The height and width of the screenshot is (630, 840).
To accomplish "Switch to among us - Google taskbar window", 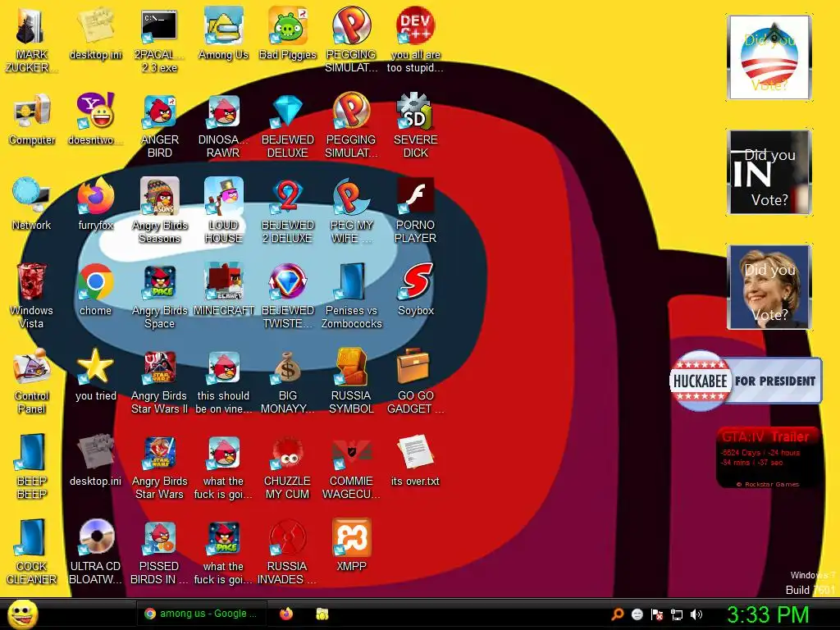I will click(x=203, y=614).
